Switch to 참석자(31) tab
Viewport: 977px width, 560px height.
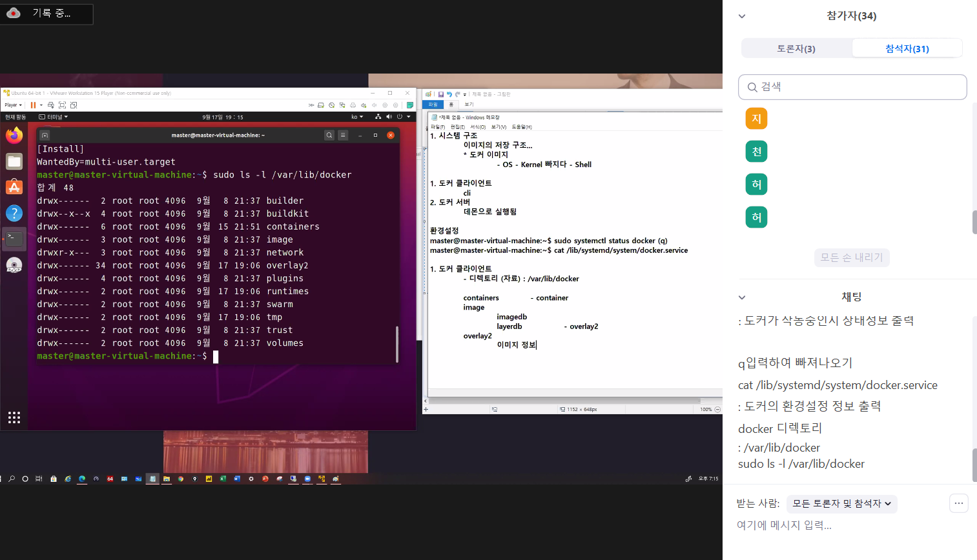click(907, 48)
